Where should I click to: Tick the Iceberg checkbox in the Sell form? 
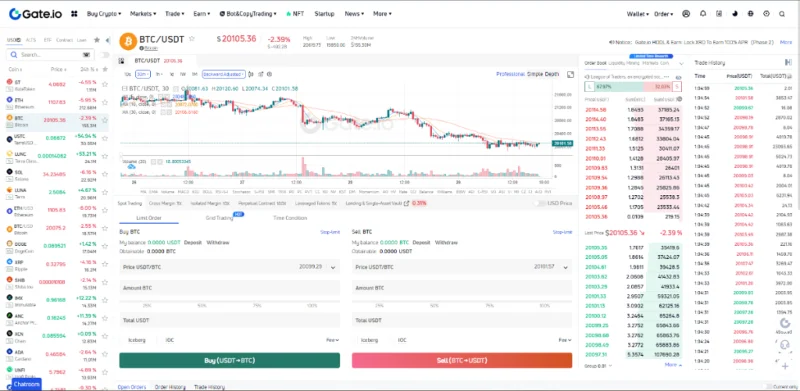pos(356,340)
